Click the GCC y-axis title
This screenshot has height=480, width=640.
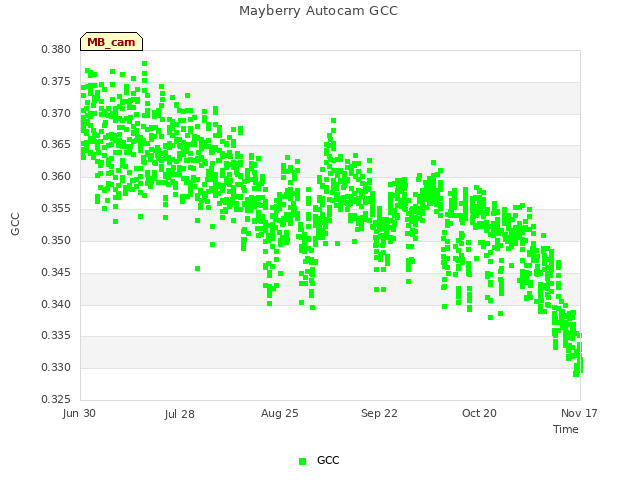pyautogui.click(x=15, y=224)
